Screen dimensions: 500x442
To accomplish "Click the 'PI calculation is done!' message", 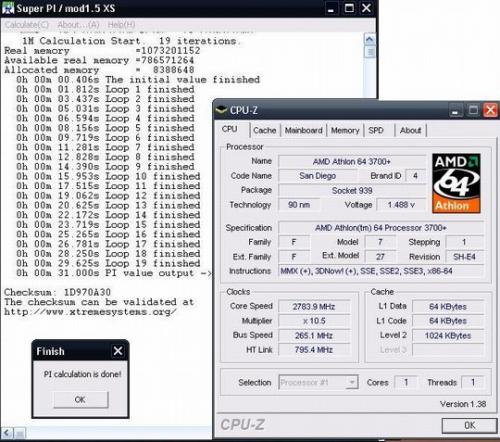I will pyautogui.click(x=82, y=374).
